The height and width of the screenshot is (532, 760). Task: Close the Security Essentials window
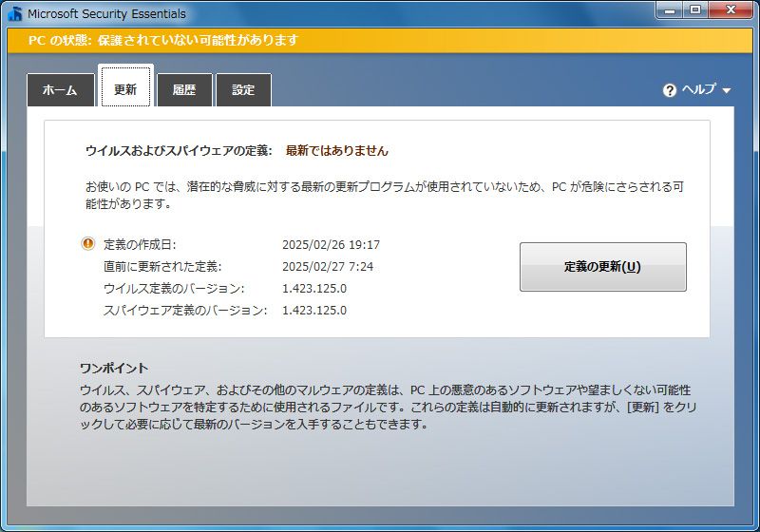coord(731,10)
